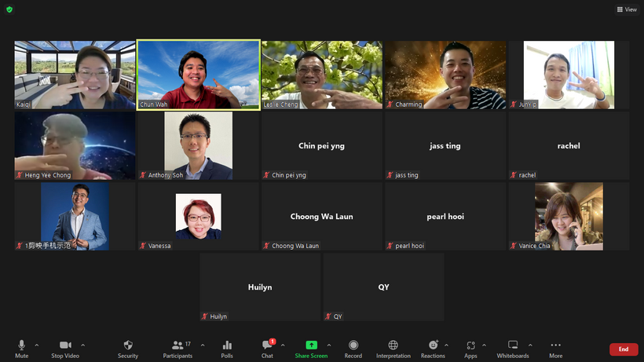
Task: Expand audio options arrow beside Mute
Action: click(37, 345)
